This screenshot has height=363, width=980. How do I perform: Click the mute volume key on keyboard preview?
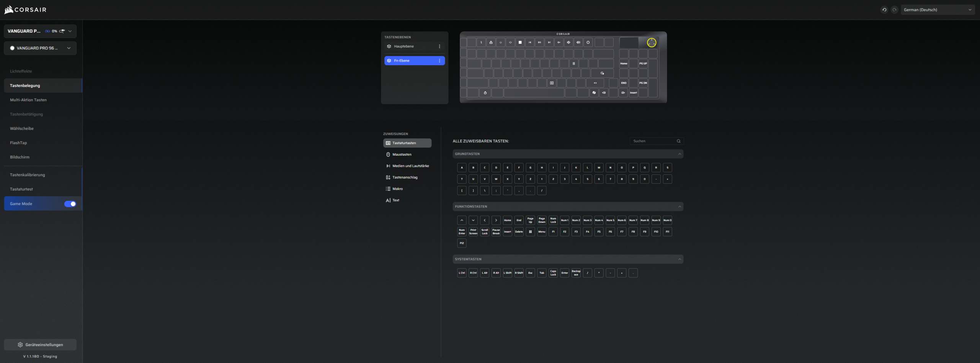click(559, 43)
